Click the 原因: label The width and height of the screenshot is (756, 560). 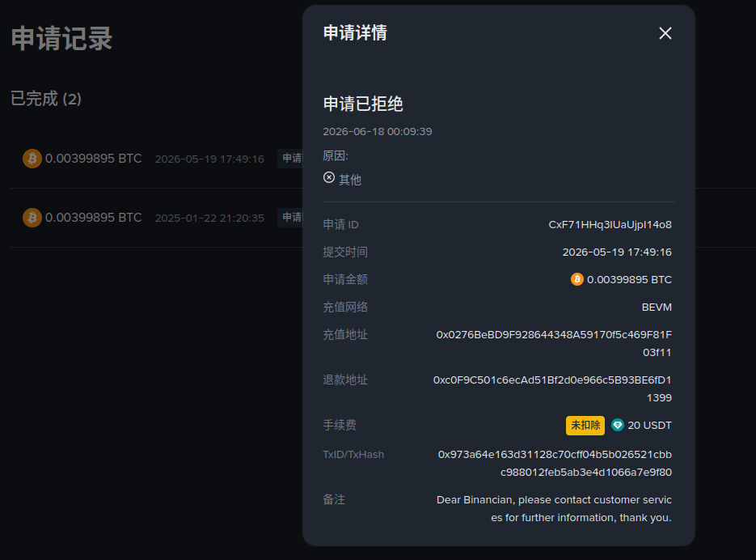(336, 156)
